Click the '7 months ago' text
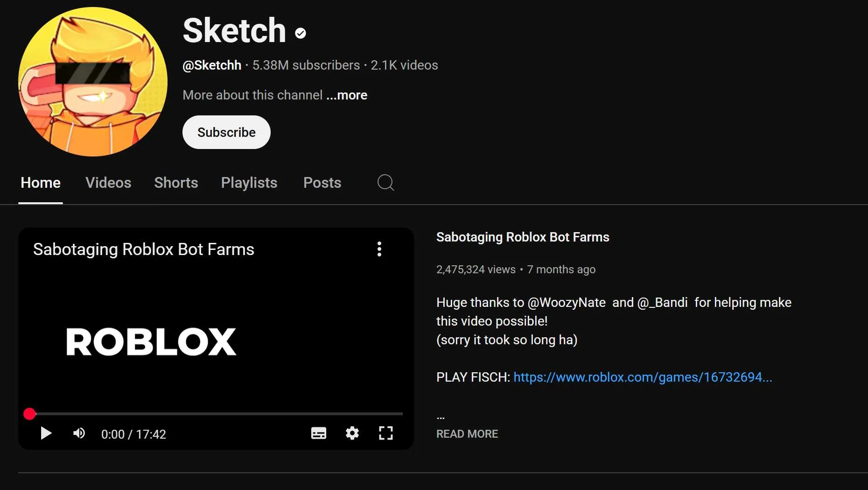The height and width of the screenshot is (490, 868). click(x=561, y=270)
